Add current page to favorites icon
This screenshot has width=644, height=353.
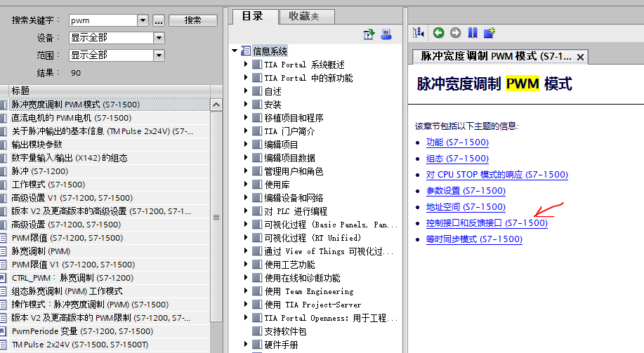click(489, 33)
